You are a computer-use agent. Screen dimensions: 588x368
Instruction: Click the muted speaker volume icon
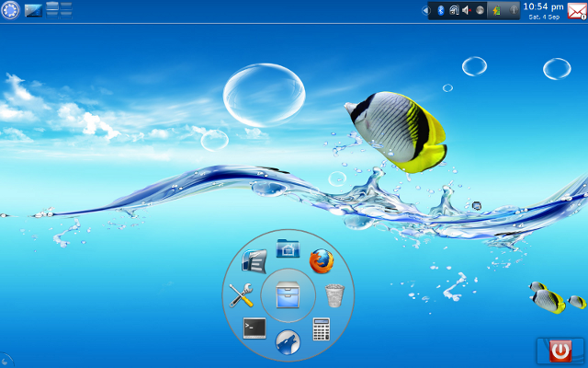click(x=467, y=10)
